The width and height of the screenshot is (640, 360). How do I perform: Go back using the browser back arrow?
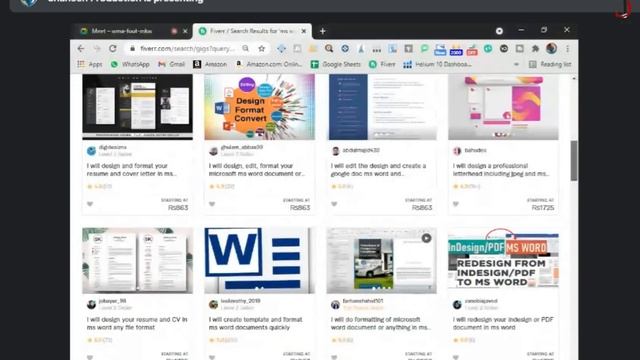81,49
